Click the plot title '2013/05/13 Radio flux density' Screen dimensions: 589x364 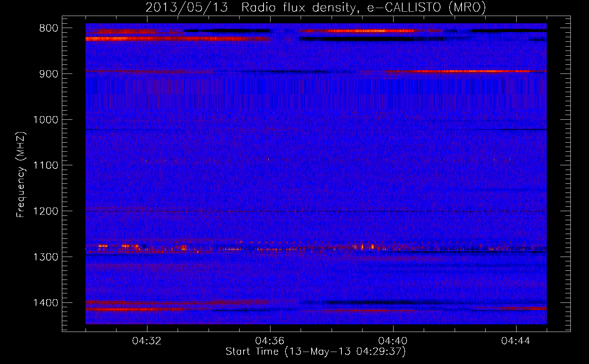[x=316, y=8]
